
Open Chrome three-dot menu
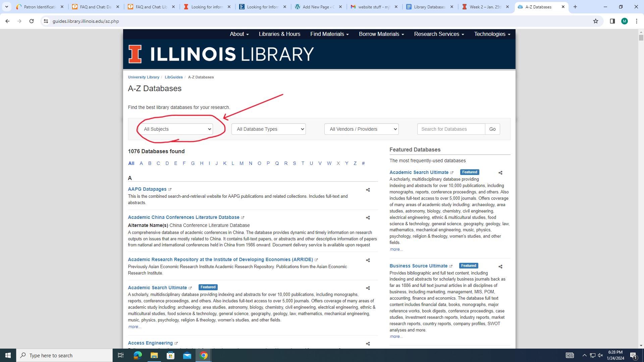point(636,21)
